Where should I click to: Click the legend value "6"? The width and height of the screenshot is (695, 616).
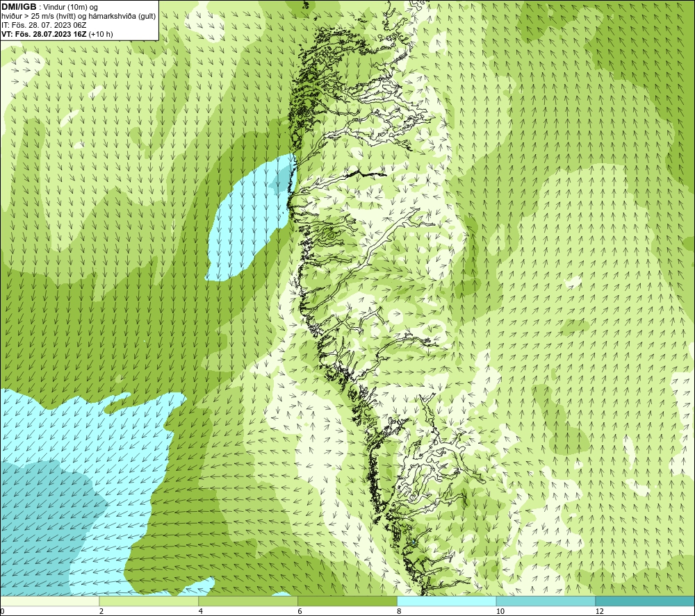300,612
